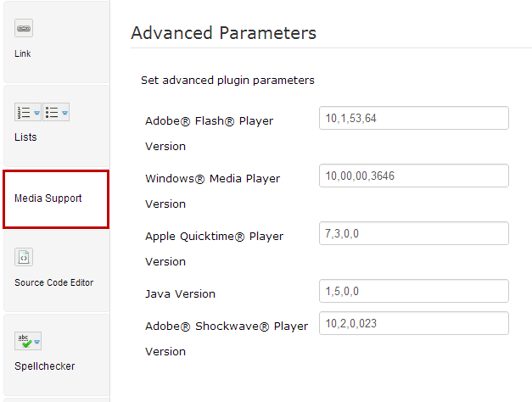Click the abc Spellchecker checkmark icon

pyautogui.click(x=24, y=341)
